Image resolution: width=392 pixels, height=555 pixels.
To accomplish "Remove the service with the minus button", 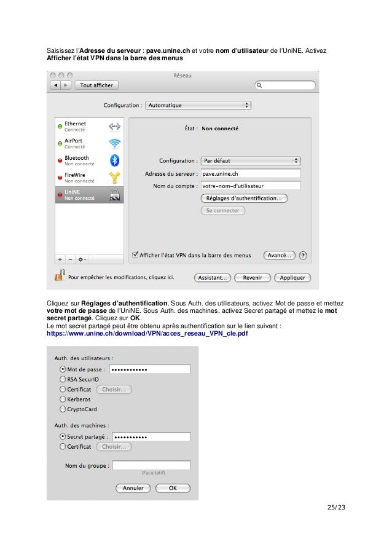I will pyautogui.click(x=70, y=259).
